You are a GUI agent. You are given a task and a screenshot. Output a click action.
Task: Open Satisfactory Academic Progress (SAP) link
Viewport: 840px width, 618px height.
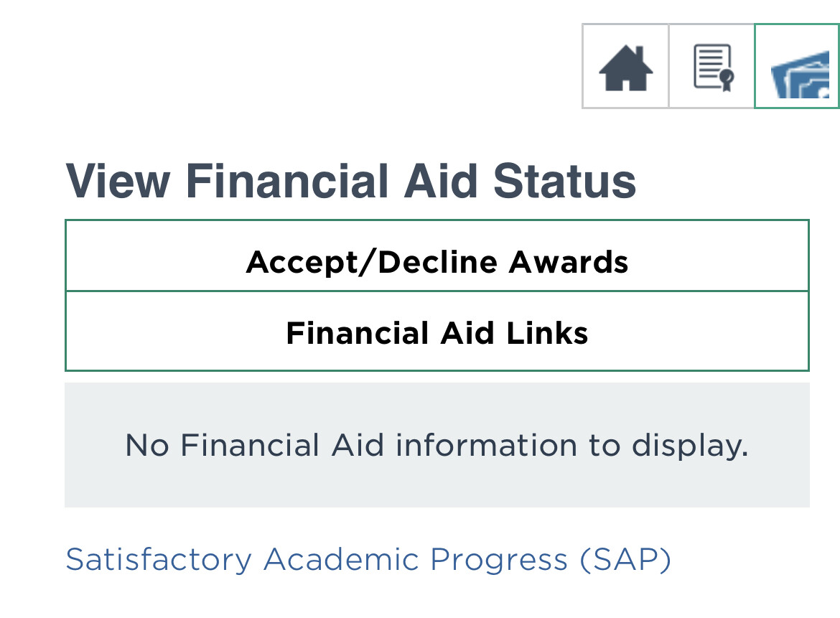368,560
